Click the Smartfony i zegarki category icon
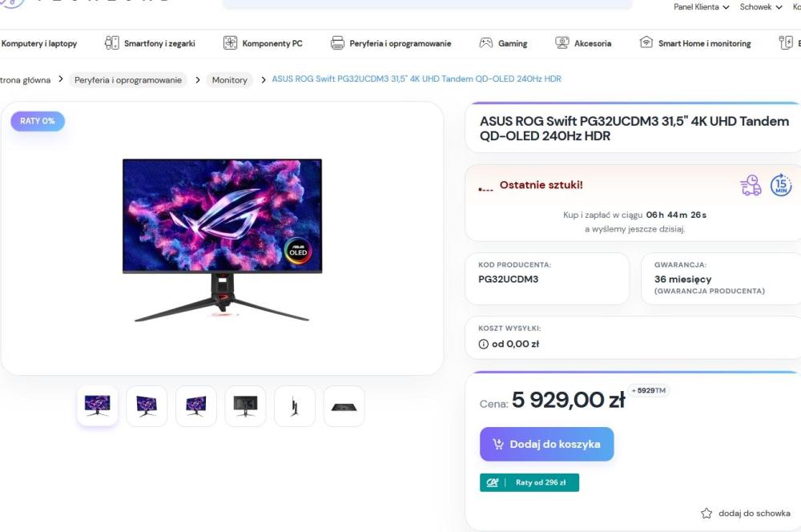 [x=112, y=43]
